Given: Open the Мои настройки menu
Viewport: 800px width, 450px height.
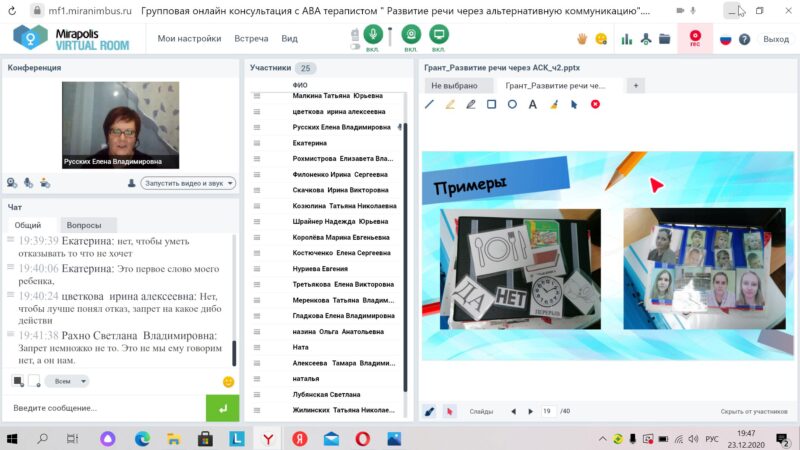Looking at the screenshot, I should (189, 38).
